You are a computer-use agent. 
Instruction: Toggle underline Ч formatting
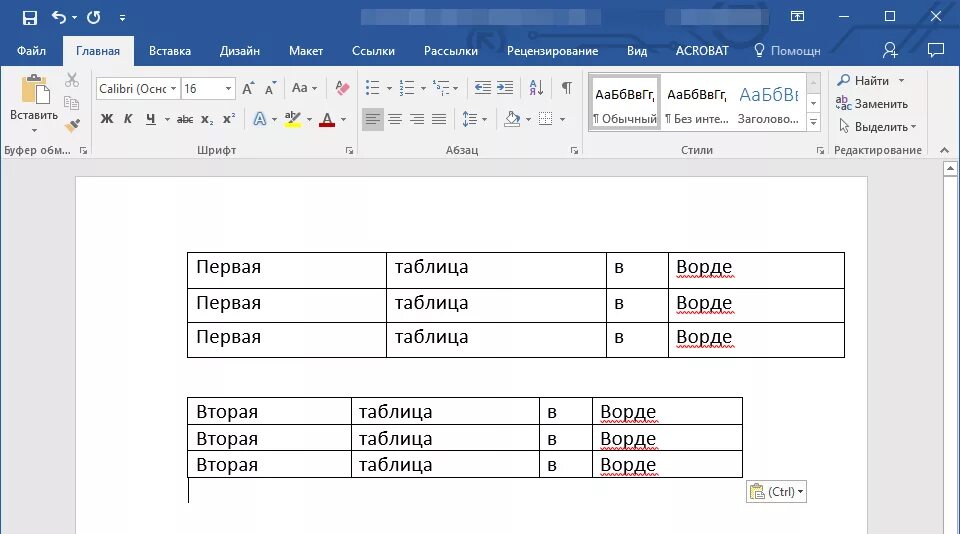click(151, 119)
